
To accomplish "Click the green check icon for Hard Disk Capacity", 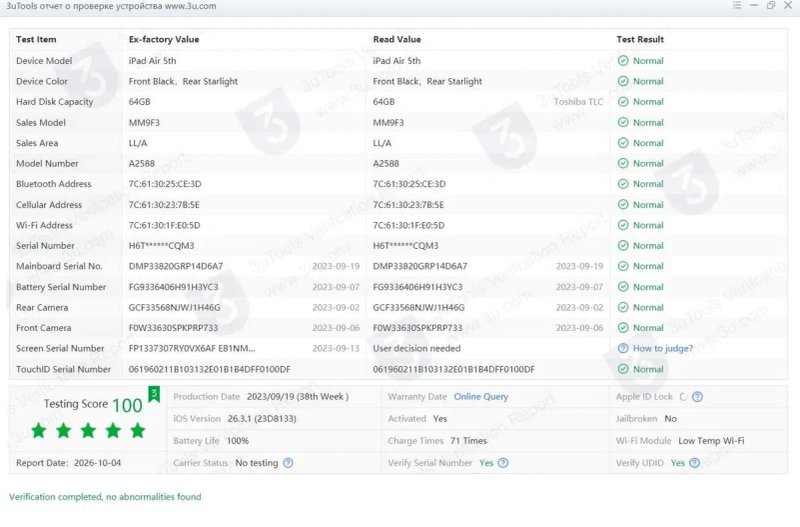I will pyautogui.click(x=623, y=102).
